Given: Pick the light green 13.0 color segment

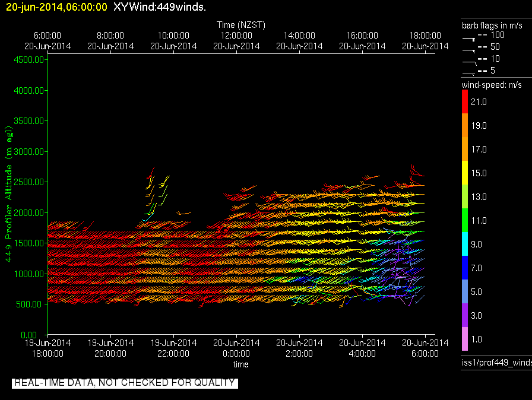Looking at the screenshot, I should [x=465, y=196].
